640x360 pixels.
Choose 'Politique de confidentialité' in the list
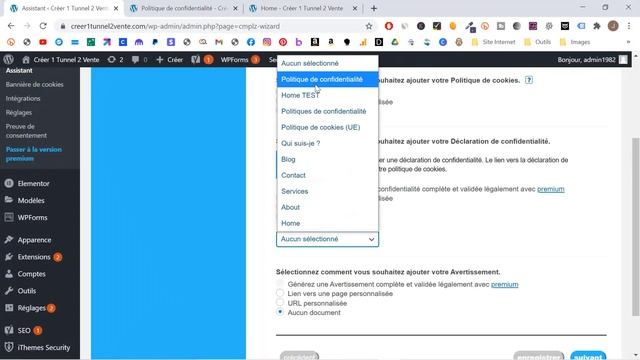click(x=327, y=79)
